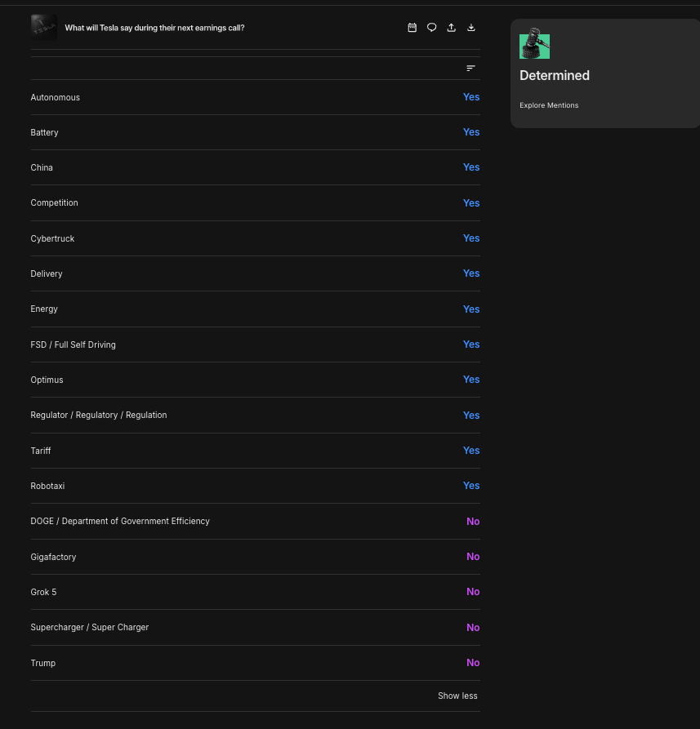The height and width of the screenshot is (729, 700).
Task: Select the Robotaxi row
Action: coord(256,486)
